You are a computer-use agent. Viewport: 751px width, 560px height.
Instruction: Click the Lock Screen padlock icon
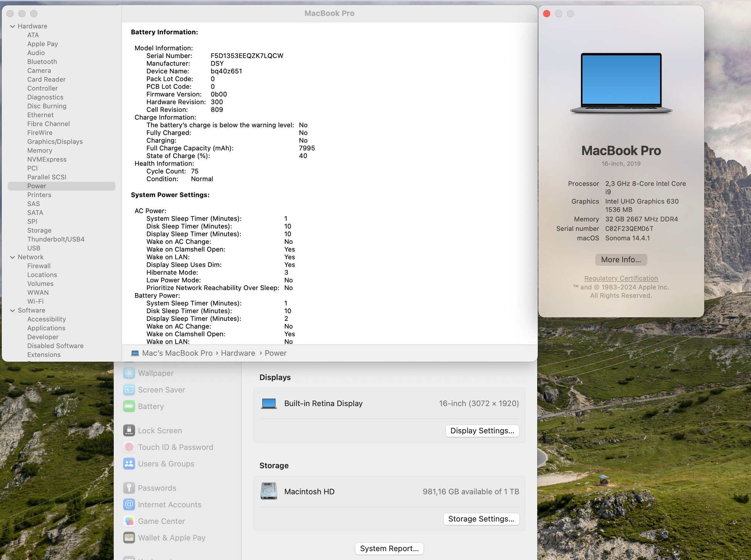129,430
